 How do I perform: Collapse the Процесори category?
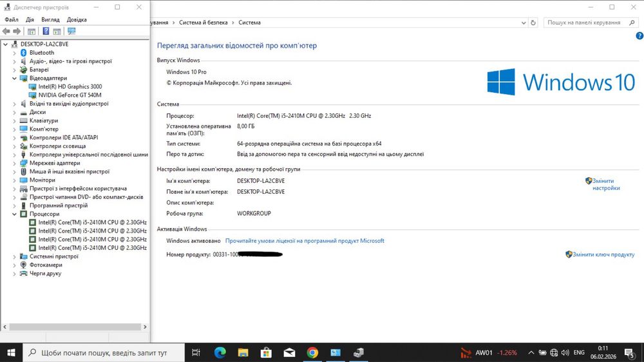14,214
